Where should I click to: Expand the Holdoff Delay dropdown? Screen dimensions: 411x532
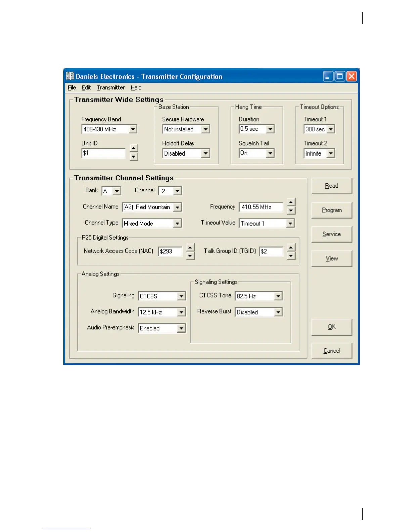tap(205, 153)
